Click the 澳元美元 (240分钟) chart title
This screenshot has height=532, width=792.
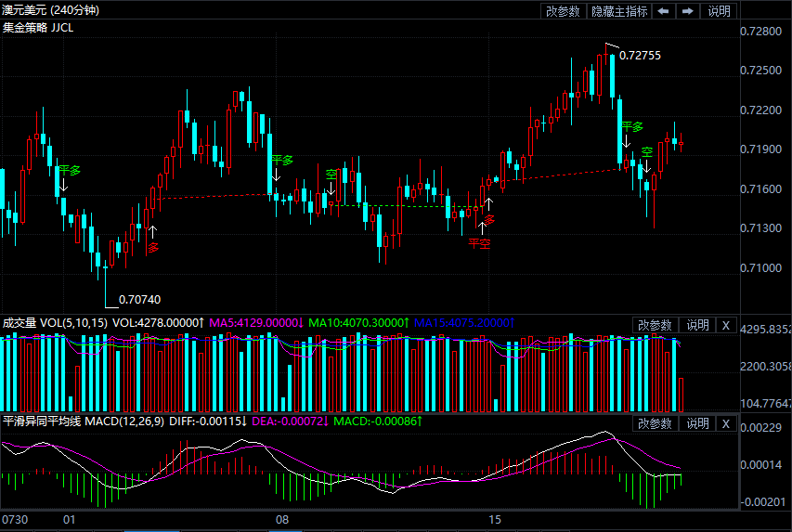pyautogui.click(x=50, y=10)
